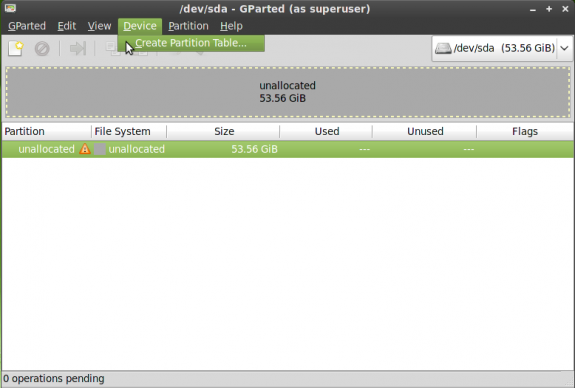575x388 pixels.
Task: Open the Help menu
Action: coord(231,26)
